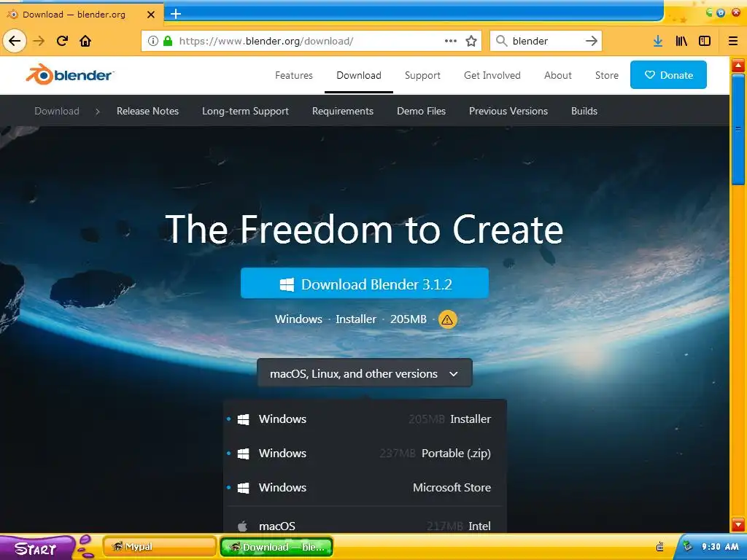The image size is (747, 560).
Task: Bookmark this page with the star icon
Action: (471, 41)
